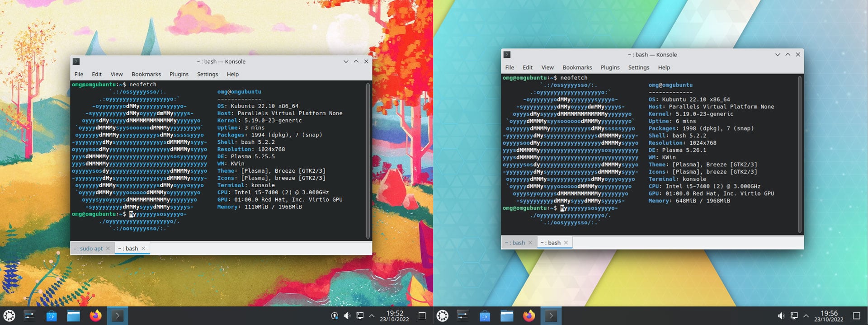Viewport: 868px width, 325px height.
Task: Minimize the sudo apt Konsole window
Action: point(346,61)
